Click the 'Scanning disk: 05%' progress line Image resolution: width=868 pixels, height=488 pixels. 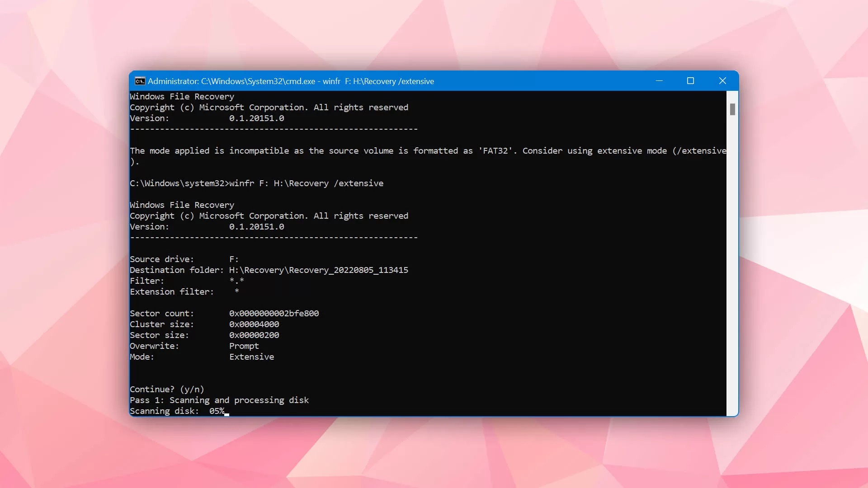[177, 411]
